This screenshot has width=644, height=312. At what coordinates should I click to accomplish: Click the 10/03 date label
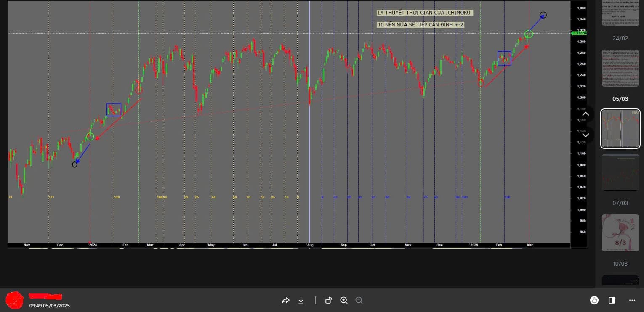click(620, 264)
